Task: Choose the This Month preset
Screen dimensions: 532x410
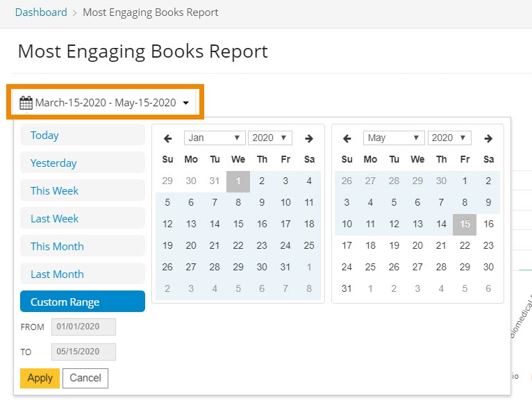Action: [83, 246]
